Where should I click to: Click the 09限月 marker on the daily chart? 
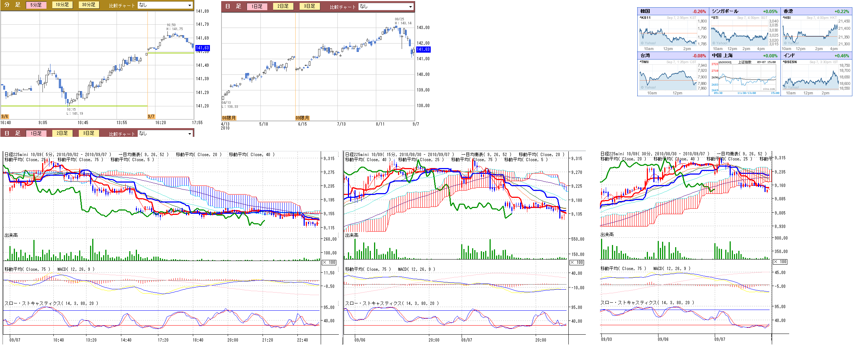pos(302,118)
